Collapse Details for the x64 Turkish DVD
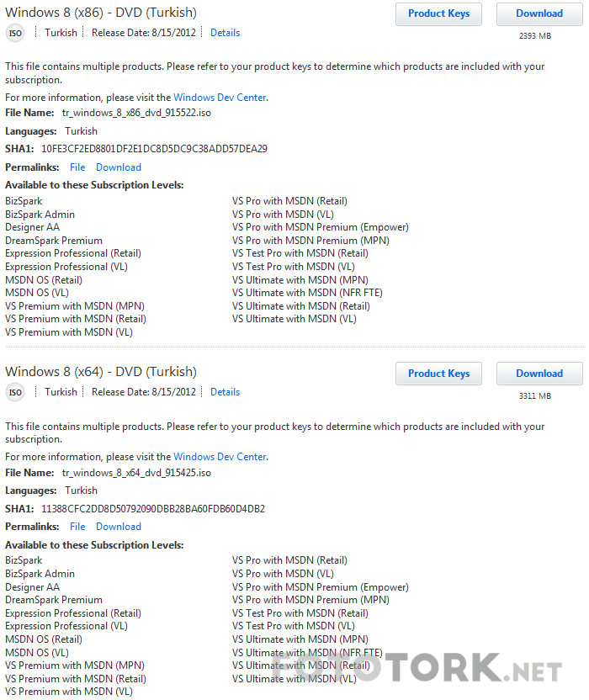The image size is (589, 700). tap(225, 392)
